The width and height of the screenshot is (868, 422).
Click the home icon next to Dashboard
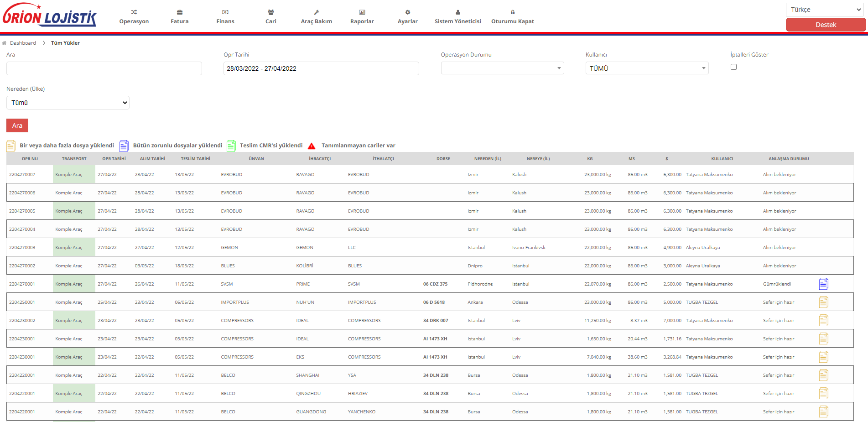(4, 43)
